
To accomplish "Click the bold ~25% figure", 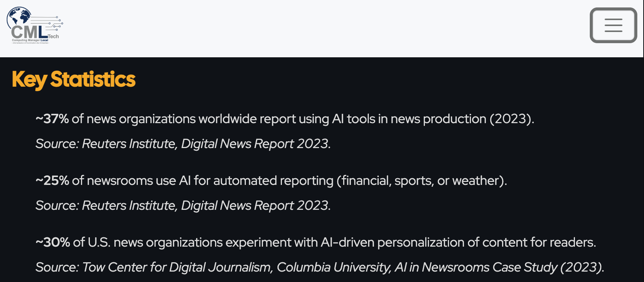I will pyautogui.click(x=52, y=181).
